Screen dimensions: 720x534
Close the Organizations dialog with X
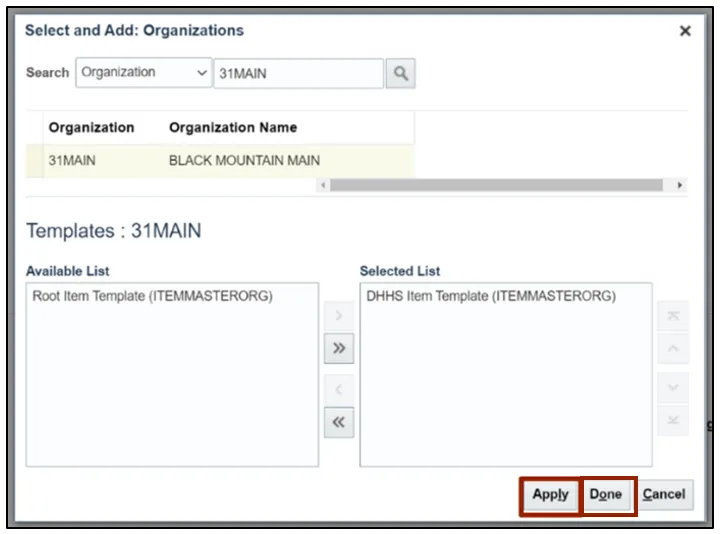pos(685,31)
